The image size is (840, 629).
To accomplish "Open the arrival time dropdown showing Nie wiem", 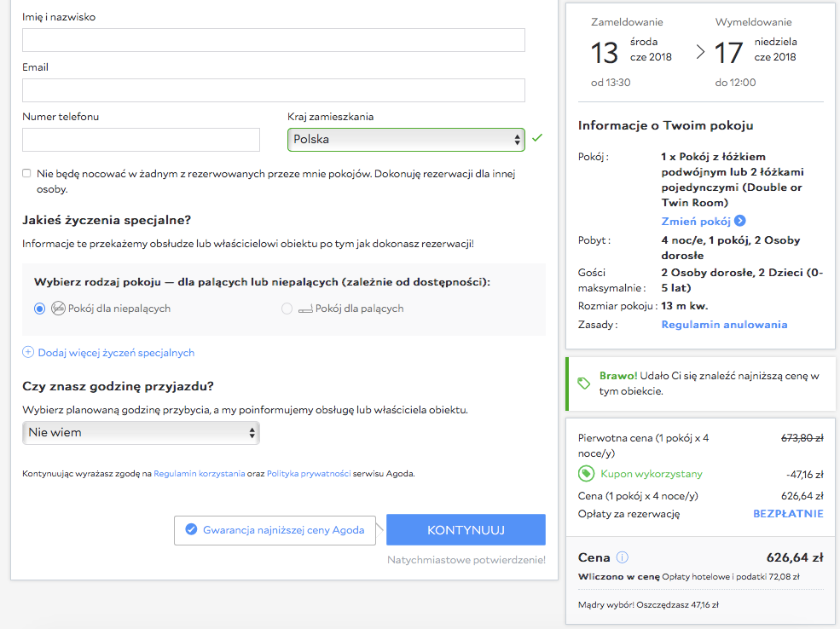I will click(141, 432).
